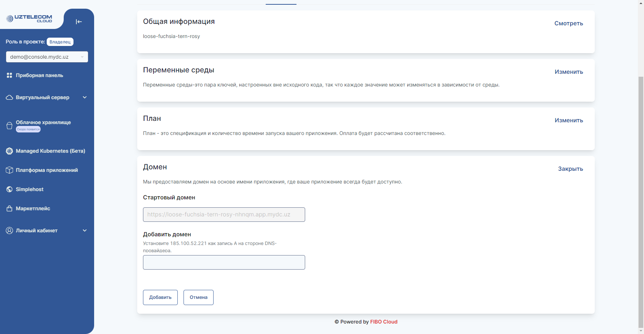Focus the Добавить домен input field
This screenshot has width=644, height=334.
click(x=224, y=262)
